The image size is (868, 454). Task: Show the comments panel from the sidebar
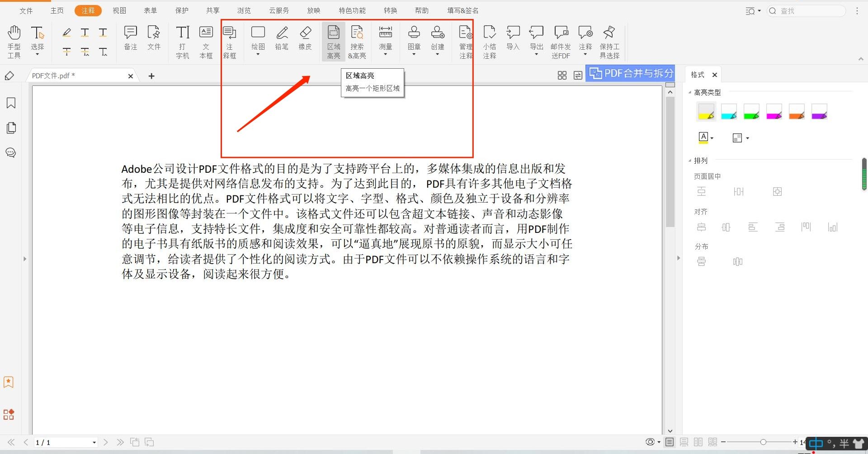tap(10, 152)
